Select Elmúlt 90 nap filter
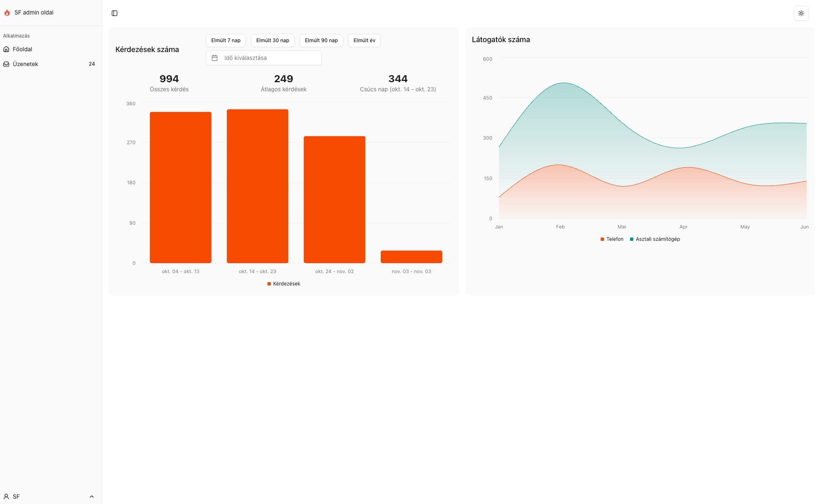Screen dimensions: 821x504 click(x=321, y=40)
